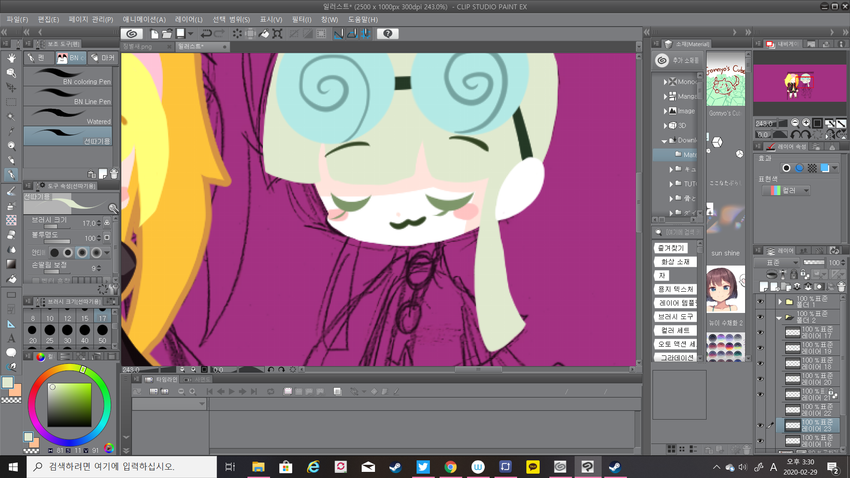Open the expression color dropdown showing 컬러
850x478 pixels.
[x=786, y=190]
